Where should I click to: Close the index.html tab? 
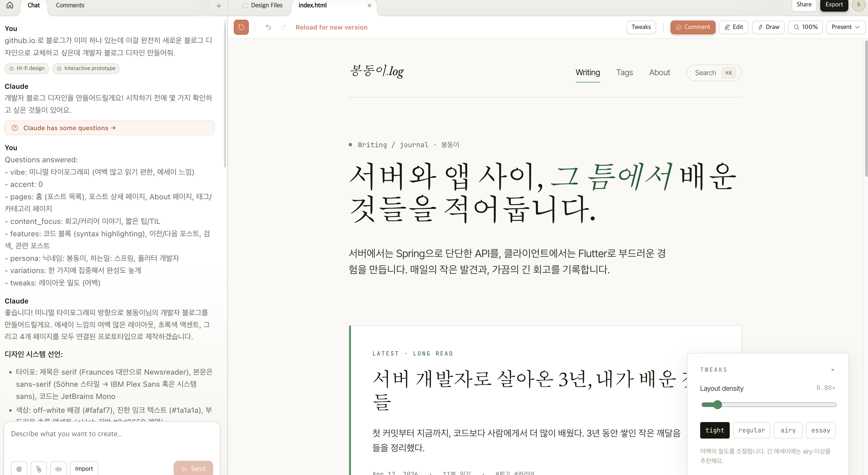point(369,5)
